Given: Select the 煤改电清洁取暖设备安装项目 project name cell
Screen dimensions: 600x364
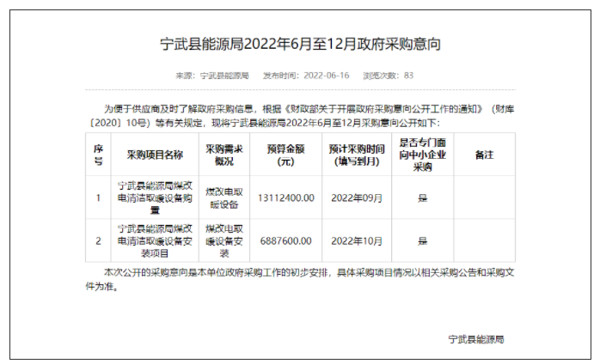Looking at the screenshot, I should pos(155,241).
